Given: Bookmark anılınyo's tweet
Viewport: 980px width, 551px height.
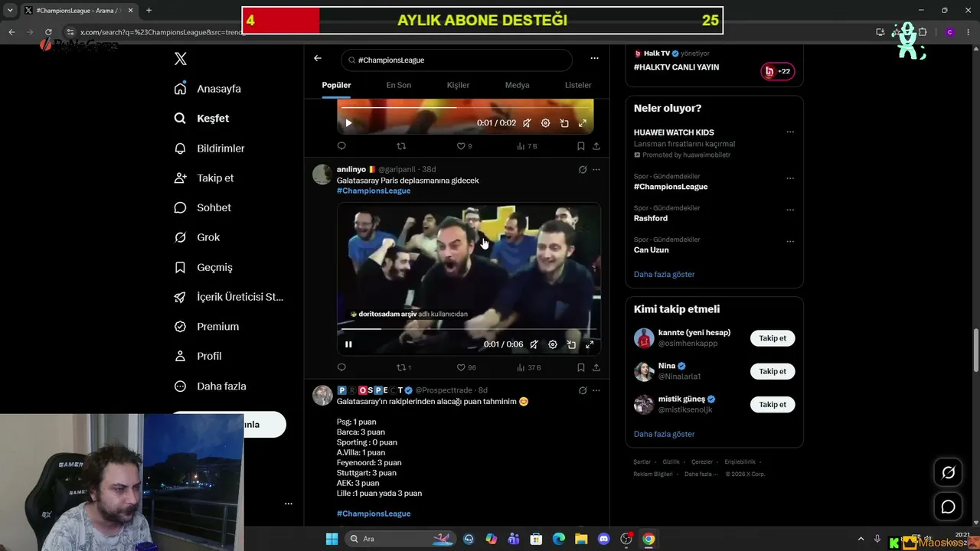Looking at the screenshot, I should point(580,367).
